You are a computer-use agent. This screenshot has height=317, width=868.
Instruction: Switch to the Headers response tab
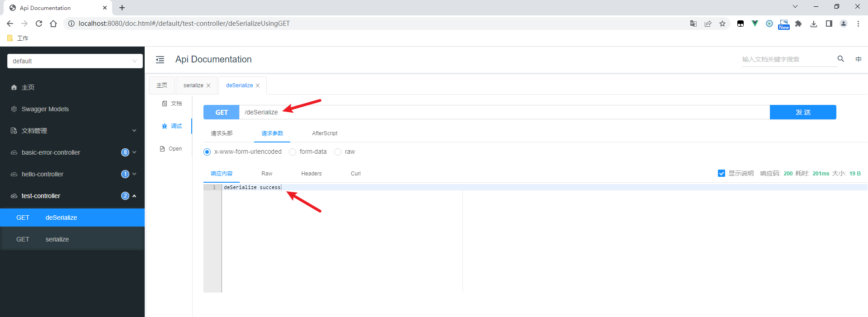pyautogui.click(x=311, y=174)
